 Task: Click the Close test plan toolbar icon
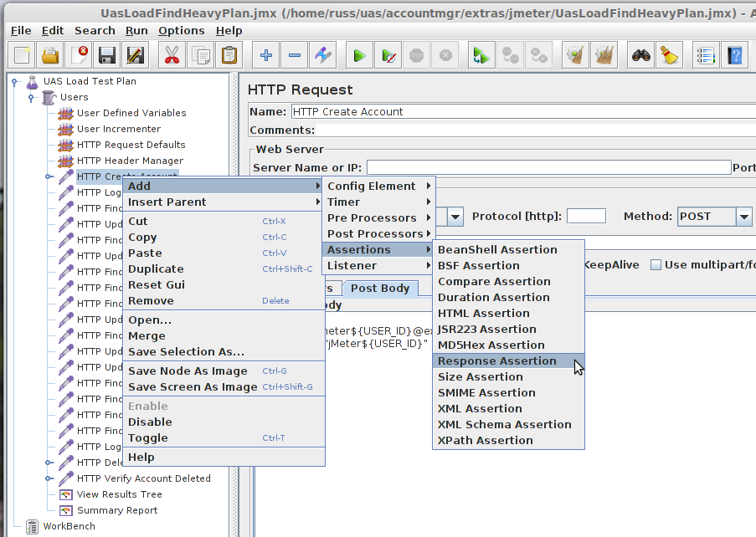coord(79,55)
